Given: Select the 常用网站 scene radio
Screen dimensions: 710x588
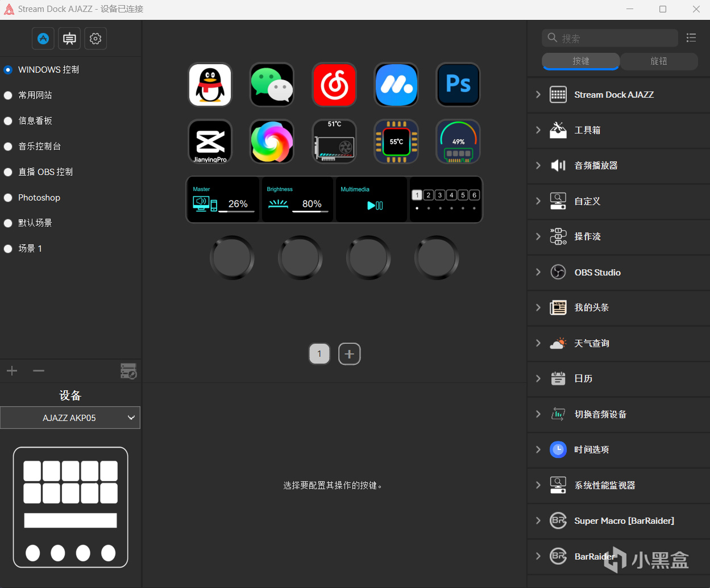Looking at the screenshot, I should [8, 95].
